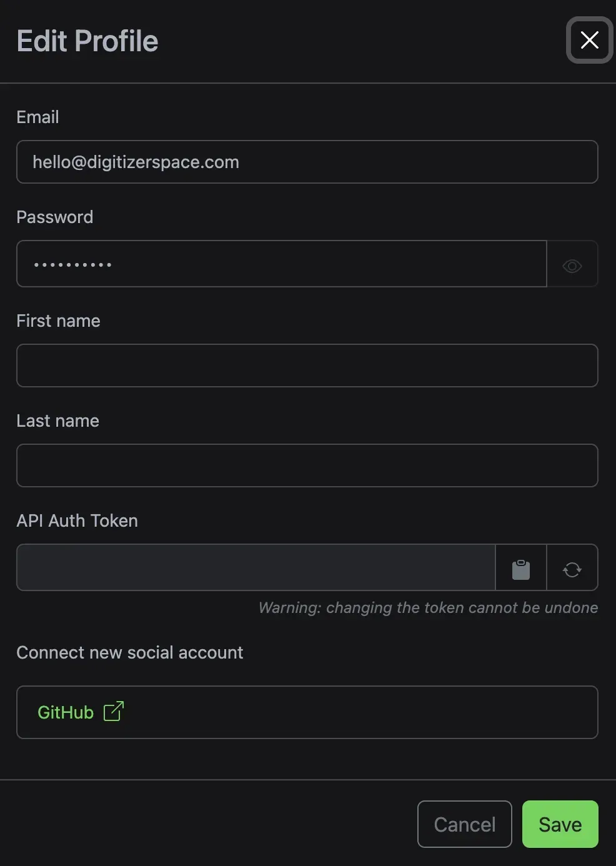Viewport: 616px width, 866px height.
Task: Save the profile changes
Action: tap(560, 824)
